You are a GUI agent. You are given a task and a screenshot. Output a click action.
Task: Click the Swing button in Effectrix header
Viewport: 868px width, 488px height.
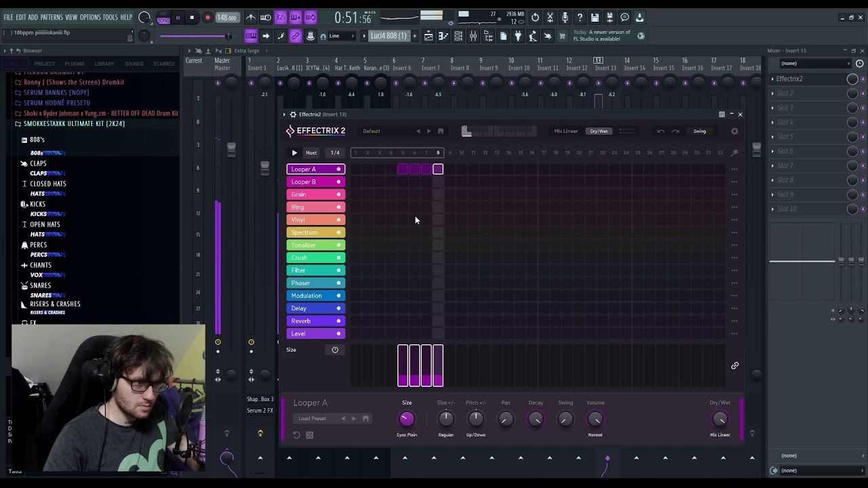[x=700, y=131]
